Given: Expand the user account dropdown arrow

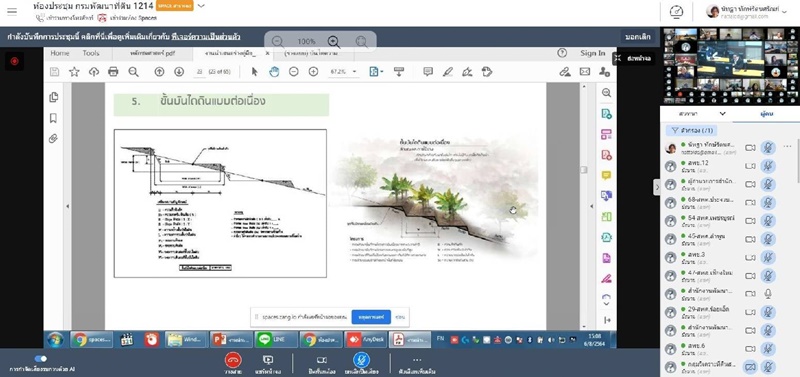Looking at the screenshot, I should (x=785, y=12).
